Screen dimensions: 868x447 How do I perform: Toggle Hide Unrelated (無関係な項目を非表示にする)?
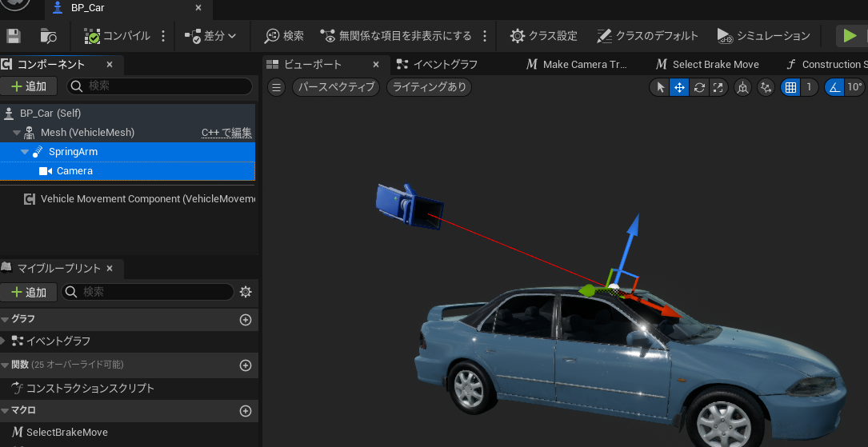click(396, 36)
